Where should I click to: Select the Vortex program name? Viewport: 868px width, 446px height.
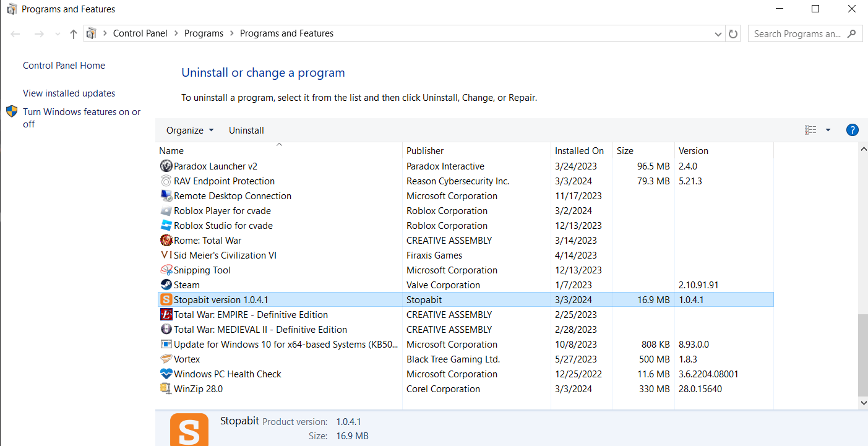click(x=187, y=359)
